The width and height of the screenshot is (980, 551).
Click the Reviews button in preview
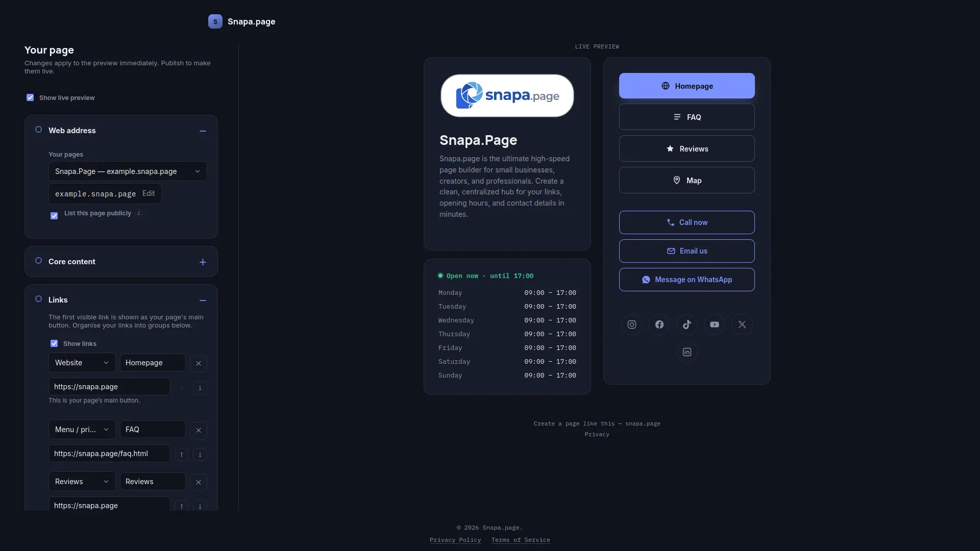coord(687,148)
